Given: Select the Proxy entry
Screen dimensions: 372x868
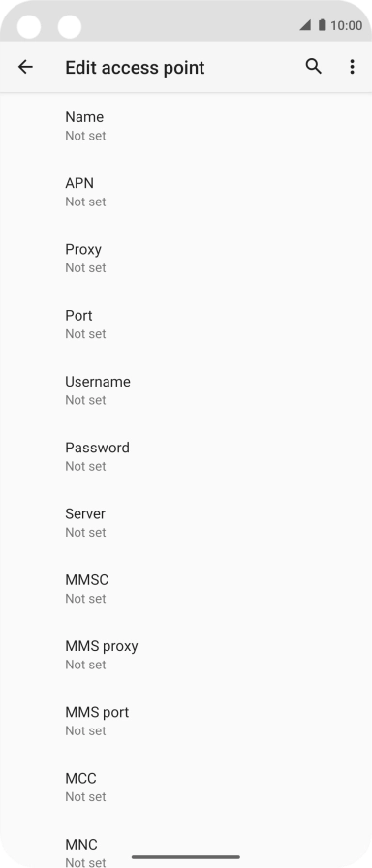Looking at the screenshot, I should click(186, 258).
